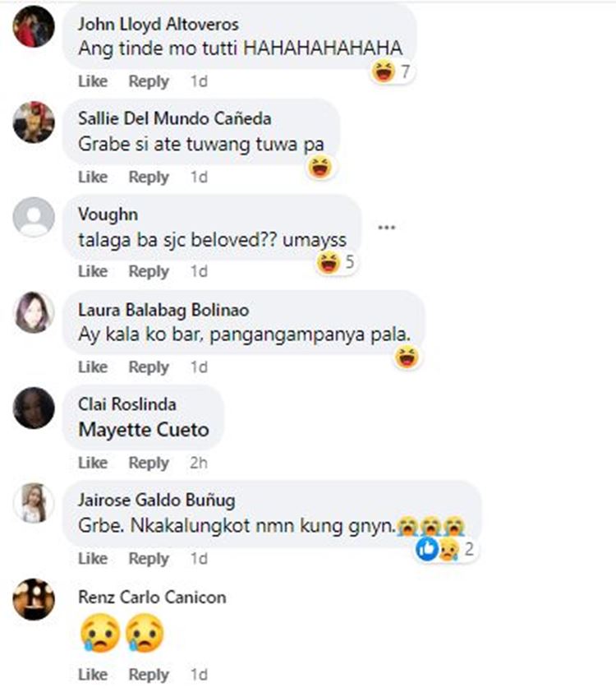Image resolution: width=616 pixels, height=692 pixels.
Task: Open the like and sad reactions on Jairose's comment
Action: coord(445,550)
